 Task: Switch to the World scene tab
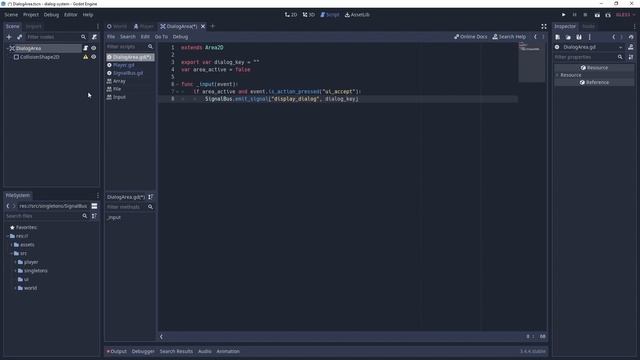117,26
